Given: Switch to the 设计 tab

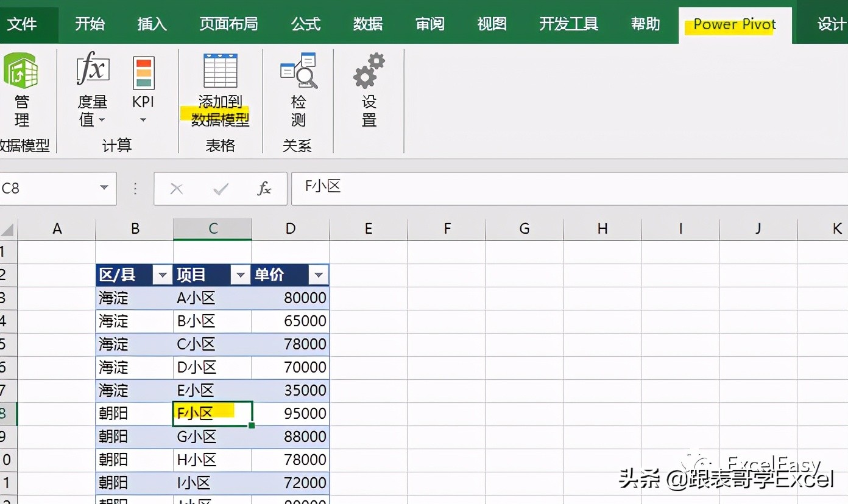Looking at the screenshot, I should click(x=831, y=24).
